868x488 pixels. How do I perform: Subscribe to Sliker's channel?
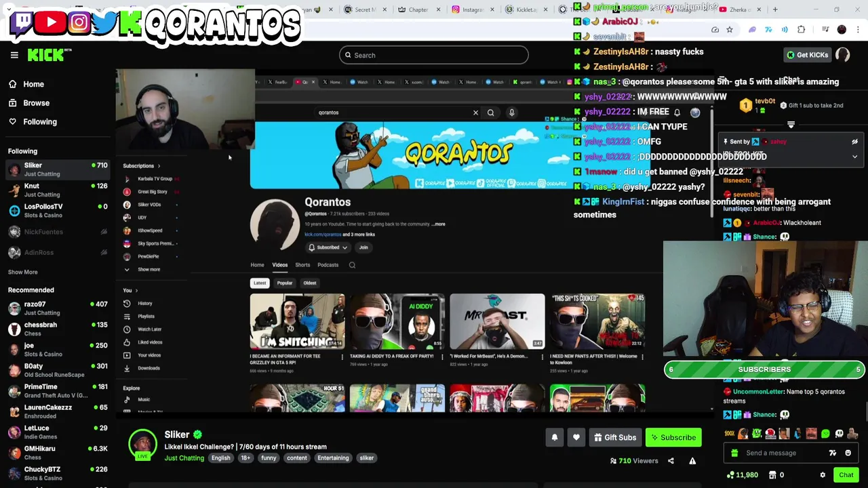click(x=673, y=437)
